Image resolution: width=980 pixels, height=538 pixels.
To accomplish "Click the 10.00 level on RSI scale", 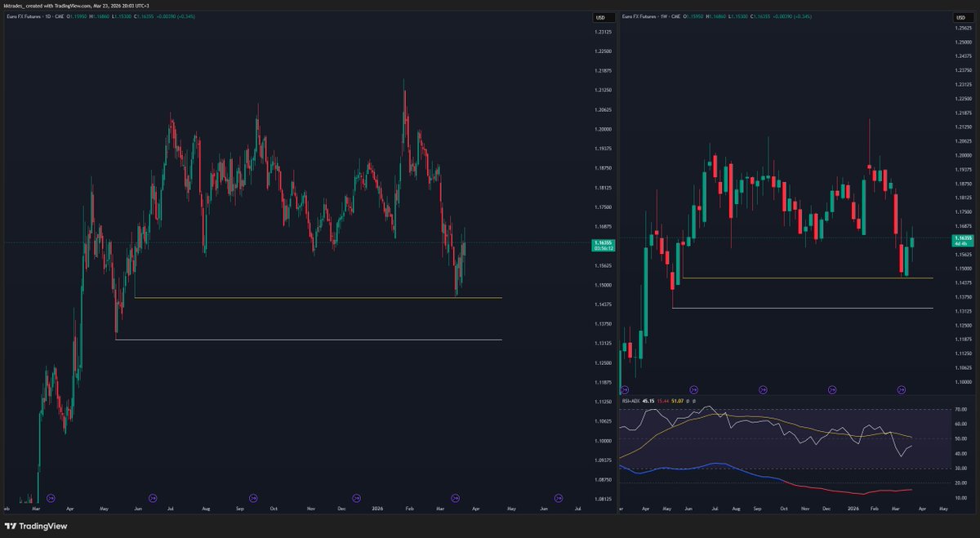I will [x=960, y=497].
